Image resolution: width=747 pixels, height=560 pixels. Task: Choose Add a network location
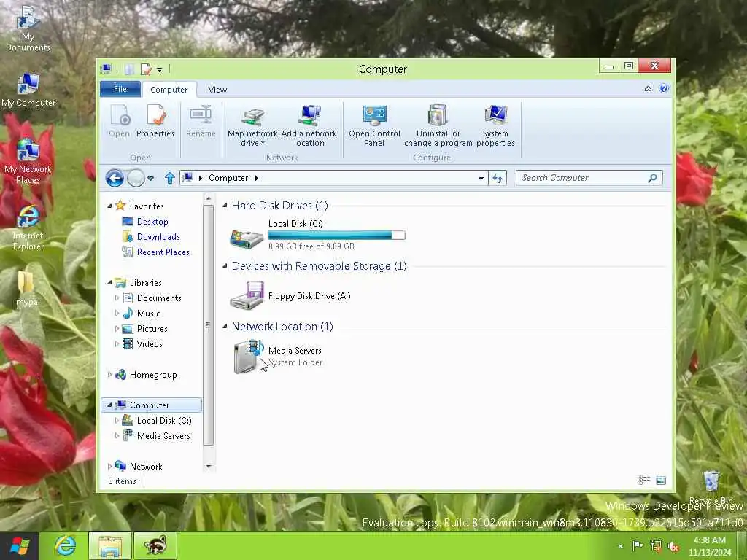click(309, 126)
